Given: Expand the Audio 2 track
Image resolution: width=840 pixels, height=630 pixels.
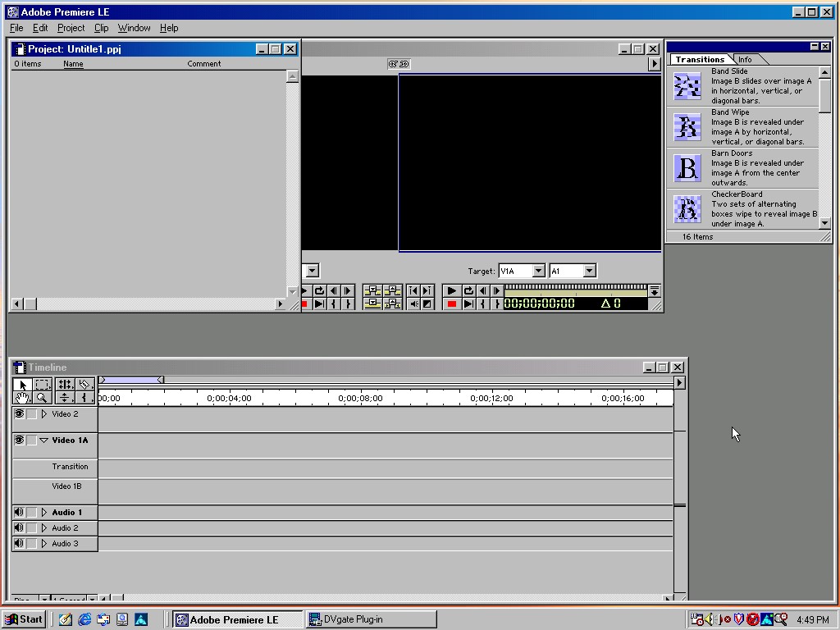Looking at the screenshot, I should click(x=44, y=527).
